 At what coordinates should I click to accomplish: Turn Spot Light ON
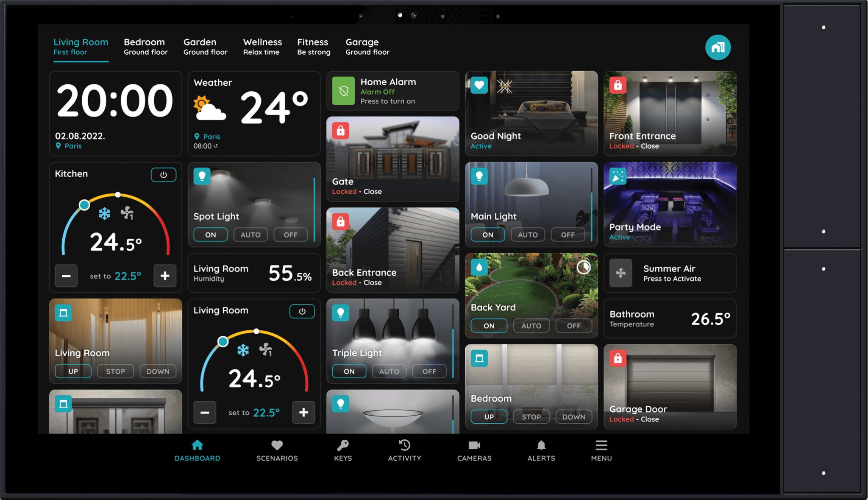tap(211, 235)
